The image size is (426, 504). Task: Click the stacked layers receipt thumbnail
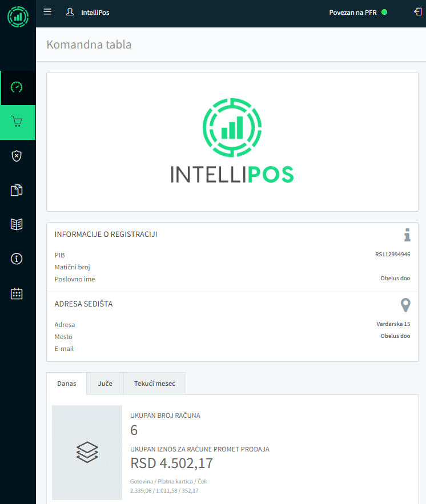(87, 452)
